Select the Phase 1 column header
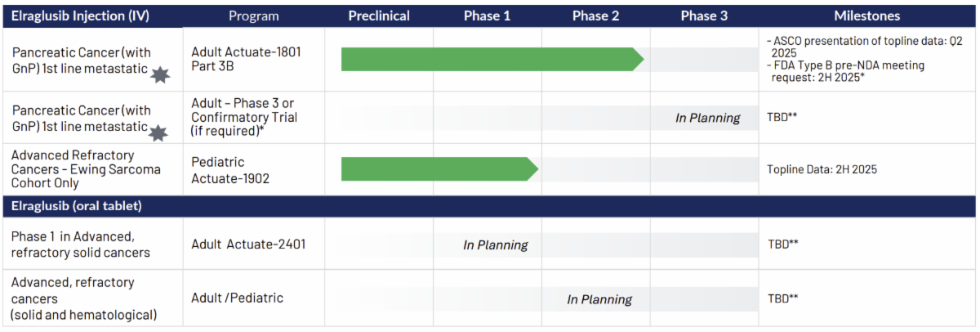The width and height of the screenshot is (980, 332). tap(488, 16)
